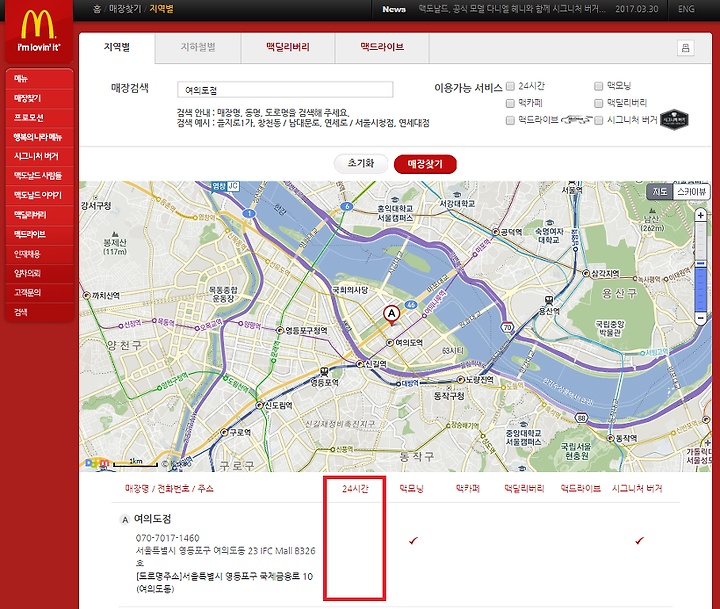This screenshot has height=609, width=720.
Task: Click the circled A icon beside 여의도점 in the results
Action: pos(124,520)
